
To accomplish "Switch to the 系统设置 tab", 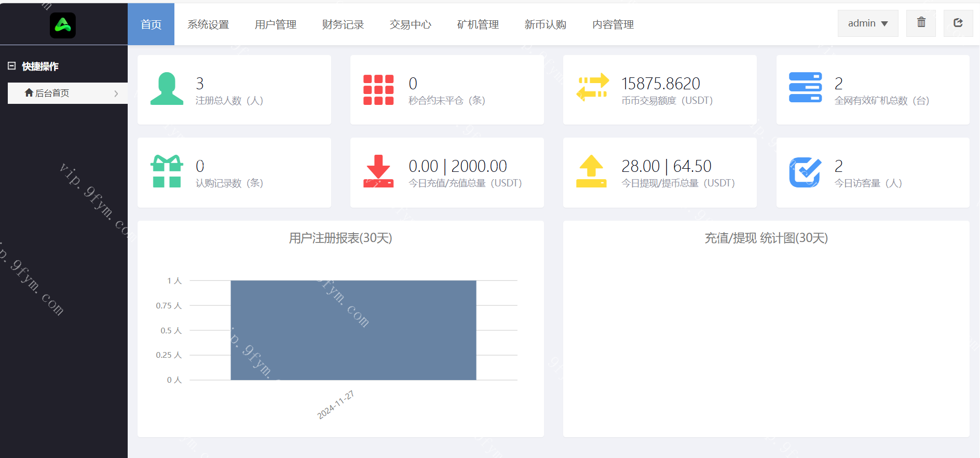I will click(x=208, y=24).
